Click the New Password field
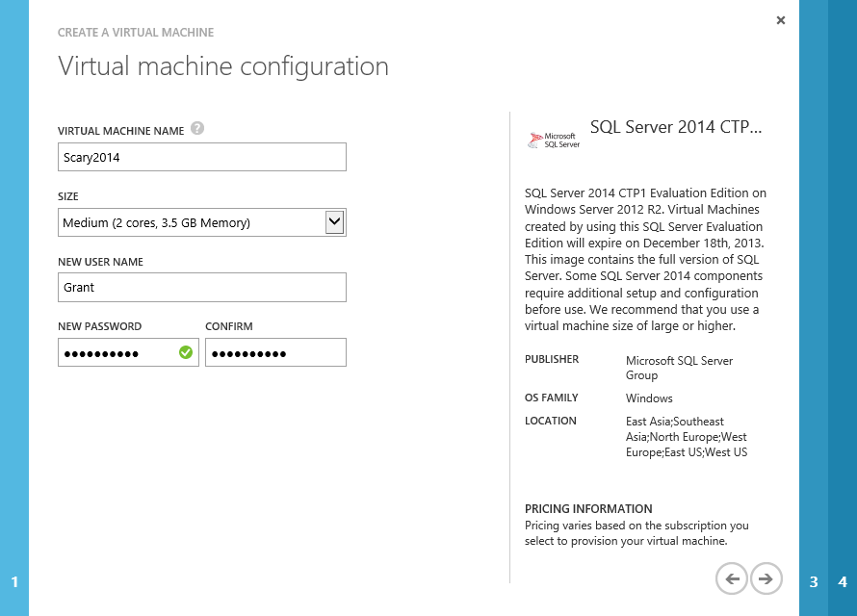 128,352
